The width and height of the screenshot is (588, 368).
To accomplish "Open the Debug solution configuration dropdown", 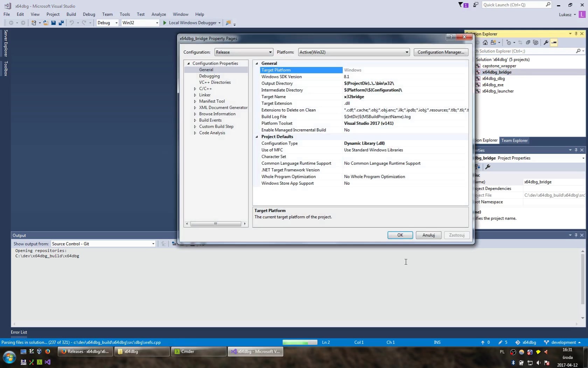I will [107, 23].
